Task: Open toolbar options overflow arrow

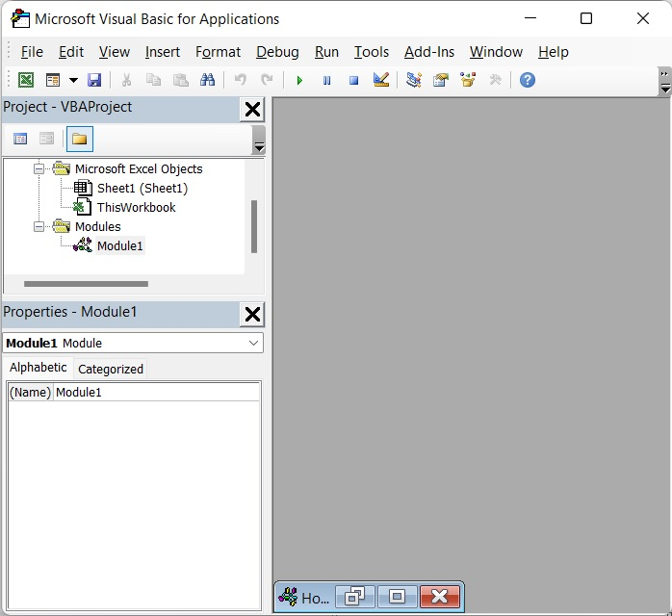Action: tap(664, 82)
